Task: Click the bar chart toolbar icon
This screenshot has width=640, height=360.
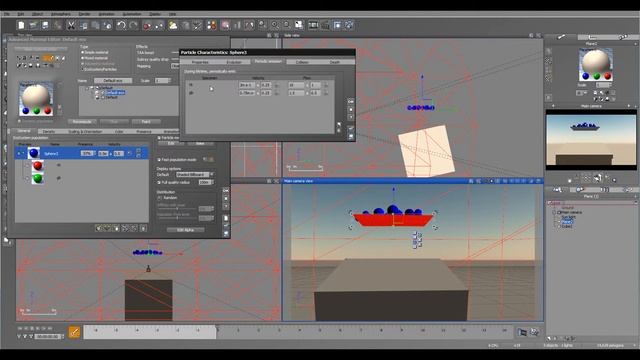Action: click(237, 25)
